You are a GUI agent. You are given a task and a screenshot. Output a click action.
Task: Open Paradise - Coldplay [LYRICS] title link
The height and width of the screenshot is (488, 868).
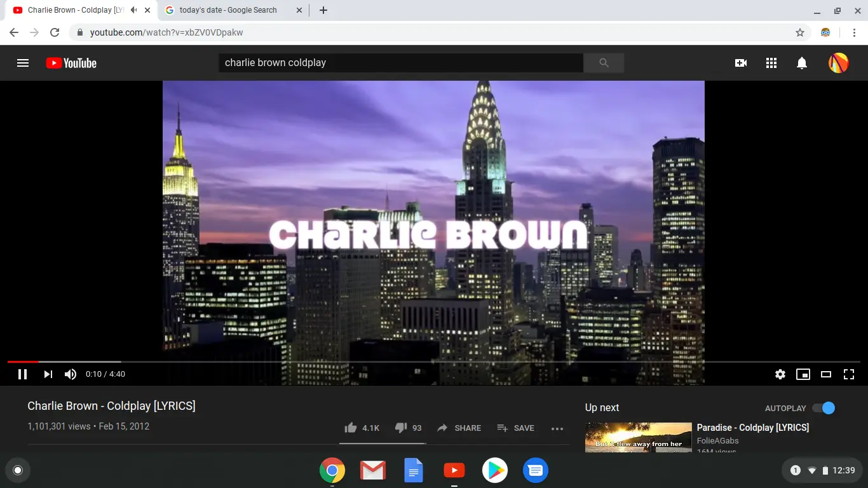click(x=753, y=428)
